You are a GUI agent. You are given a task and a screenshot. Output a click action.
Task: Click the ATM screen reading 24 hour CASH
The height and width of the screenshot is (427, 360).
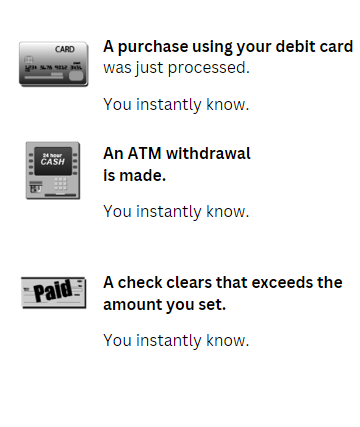coord(53,161)
